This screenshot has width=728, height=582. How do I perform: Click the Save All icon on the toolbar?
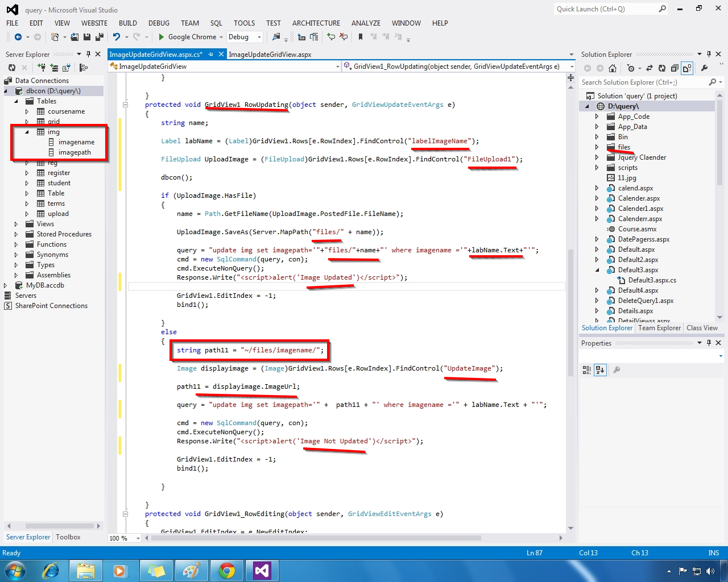(x=98, y=36)
